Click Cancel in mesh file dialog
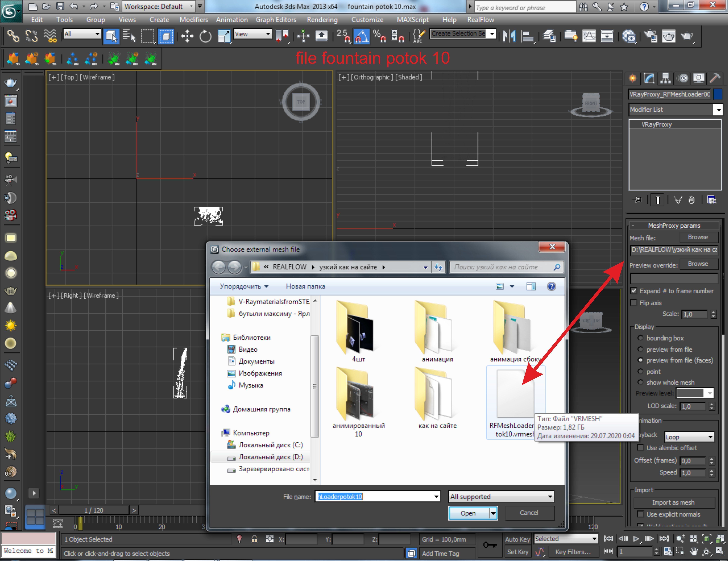This screenshot has height=561, width=728. tap(529, 513)
